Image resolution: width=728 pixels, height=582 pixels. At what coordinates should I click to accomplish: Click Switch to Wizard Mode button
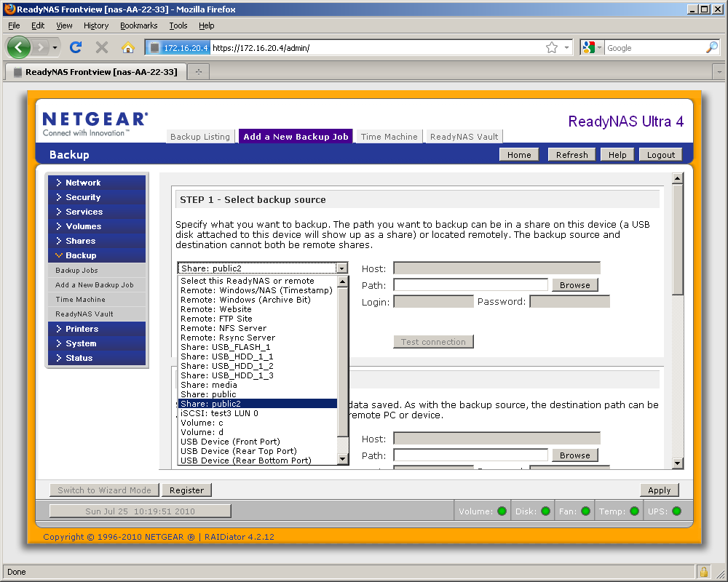coord(104,490)
